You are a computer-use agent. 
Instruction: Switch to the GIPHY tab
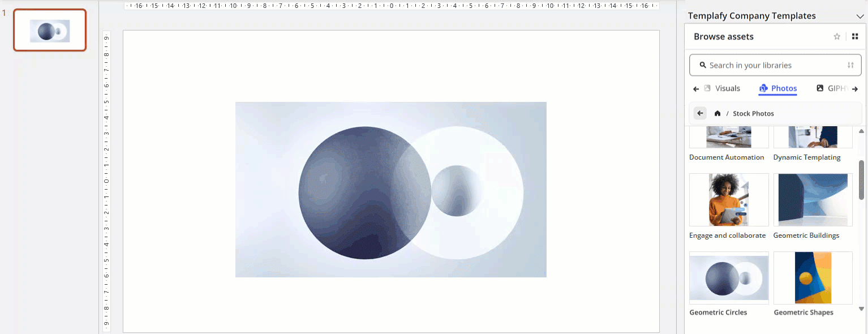coord(833,88)
